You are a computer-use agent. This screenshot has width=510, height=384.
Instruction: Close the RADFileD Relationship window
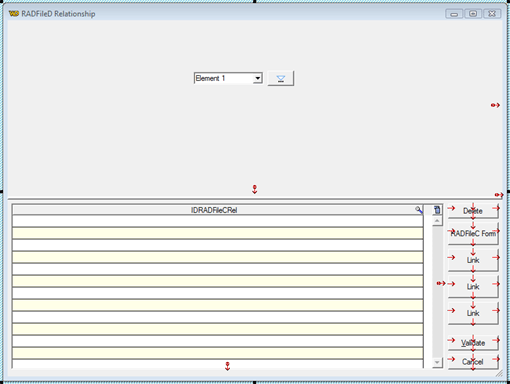(x=492, y=14)
